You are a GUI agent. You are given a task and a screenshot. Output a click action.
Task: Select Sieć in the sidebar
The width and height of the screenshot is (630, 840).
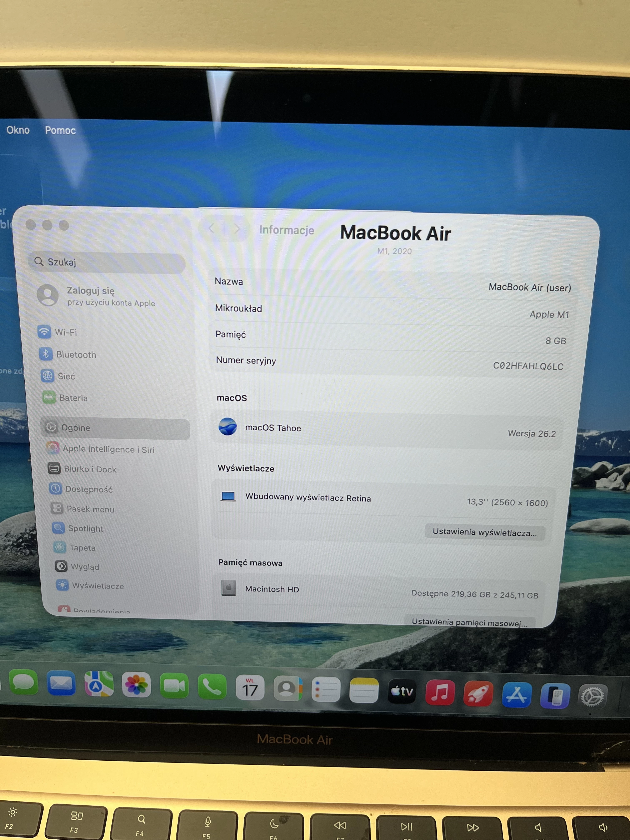(67, 376)
